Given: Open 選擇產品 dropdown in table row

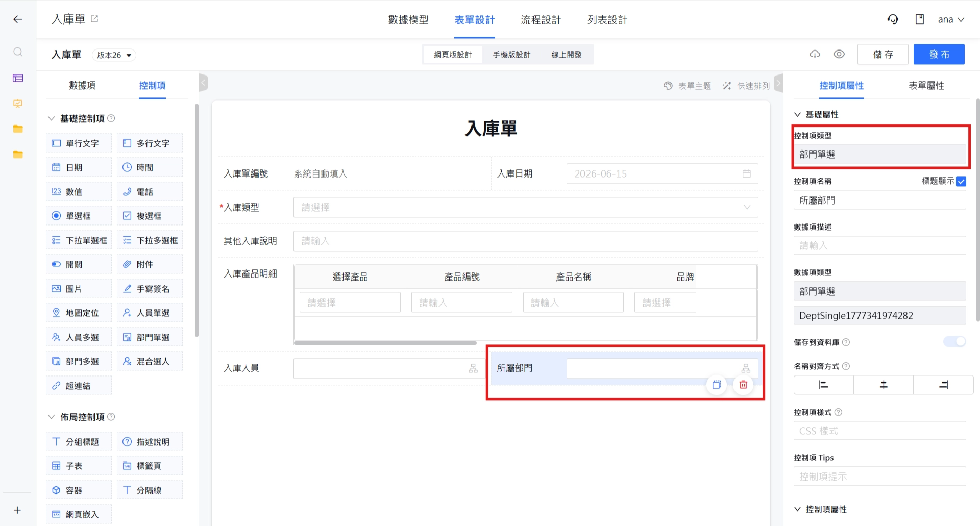Looking at the screenshot, I should point(350,303).
